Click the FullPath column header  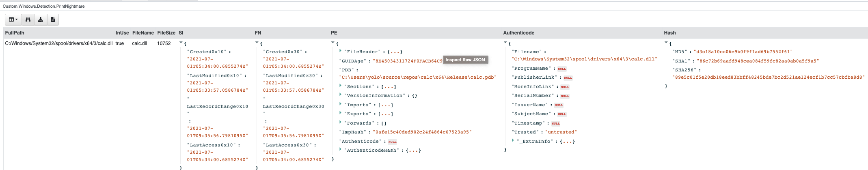(15, 33)
